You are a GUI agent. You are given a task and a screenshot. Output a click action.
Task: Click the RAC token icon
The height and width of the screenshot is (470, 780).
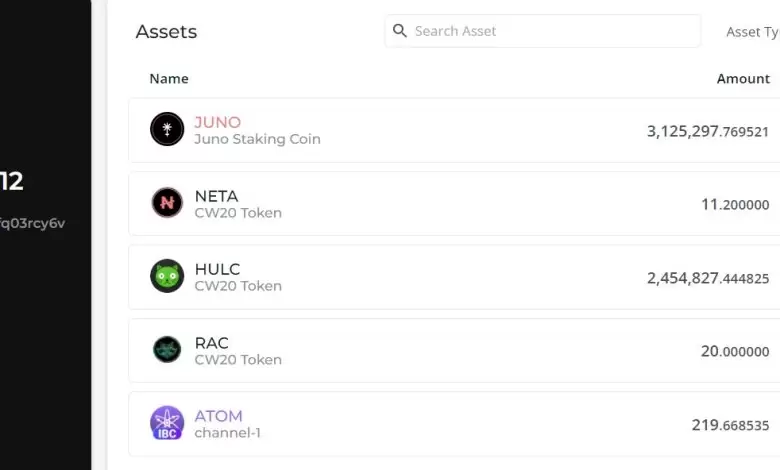coord(167,349)
